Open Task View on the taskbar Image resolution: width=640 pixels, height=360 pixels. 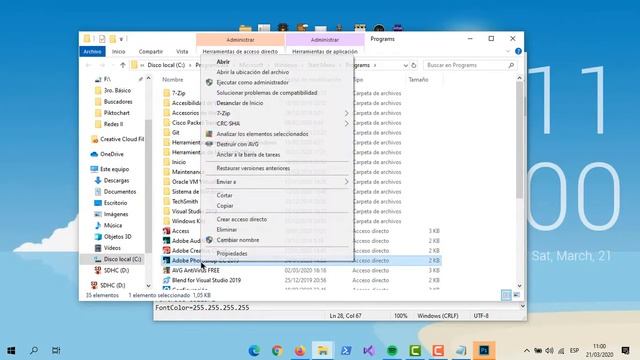pyautogui.click(x=56, y=350)
